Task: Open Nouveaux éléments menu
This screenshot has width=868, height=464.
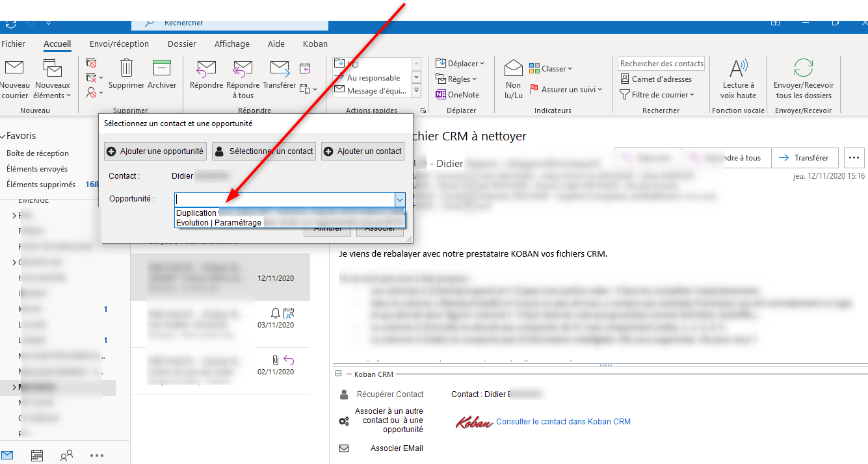Action: pos(52,80)
